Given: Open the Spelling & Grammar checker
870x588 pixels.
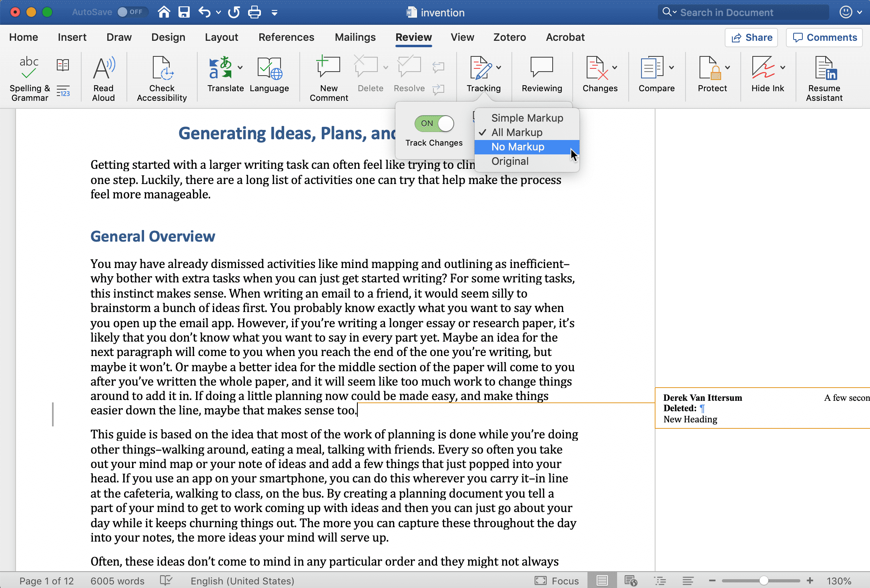Looking at the screenshot, I should click(29, 79).
